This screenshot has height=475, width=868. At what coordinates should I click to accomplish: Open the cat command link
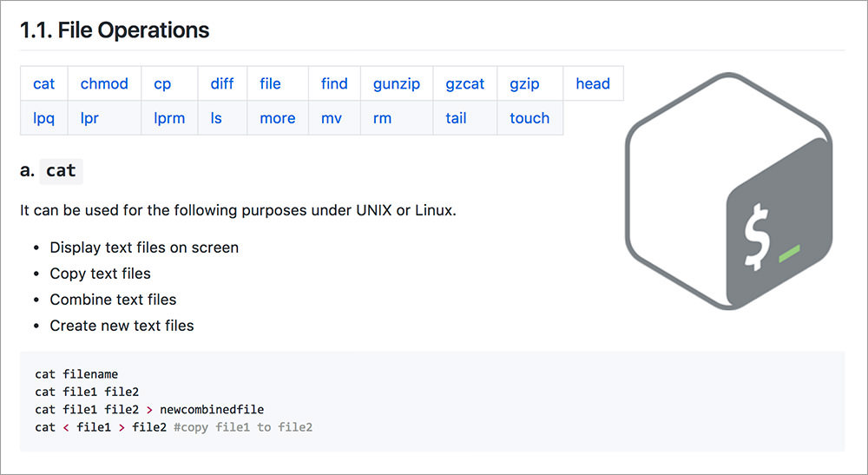click(43, 84)
